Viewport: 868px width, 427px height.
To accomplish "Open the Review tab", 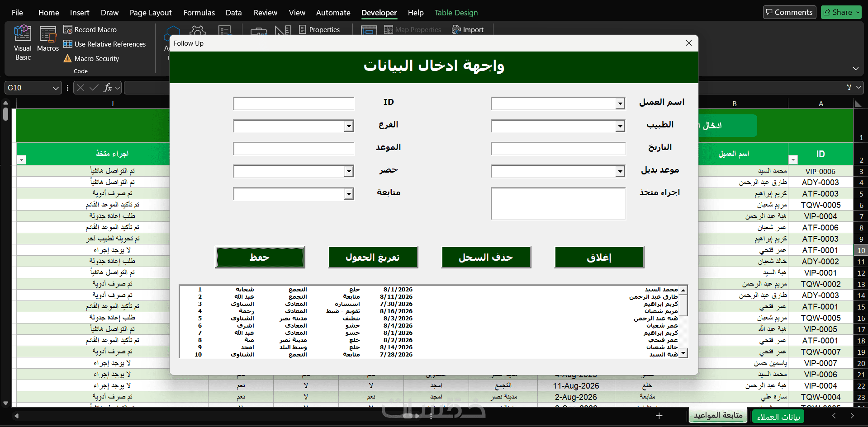I will click(266, 13).
